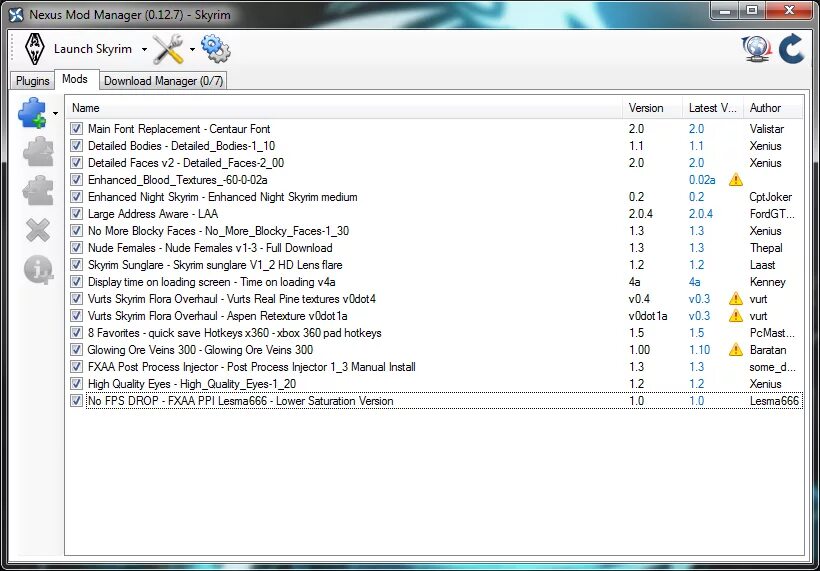Toggle Nude Females mod checkbox
The image size is (820, 571).
tap(76, 248)
